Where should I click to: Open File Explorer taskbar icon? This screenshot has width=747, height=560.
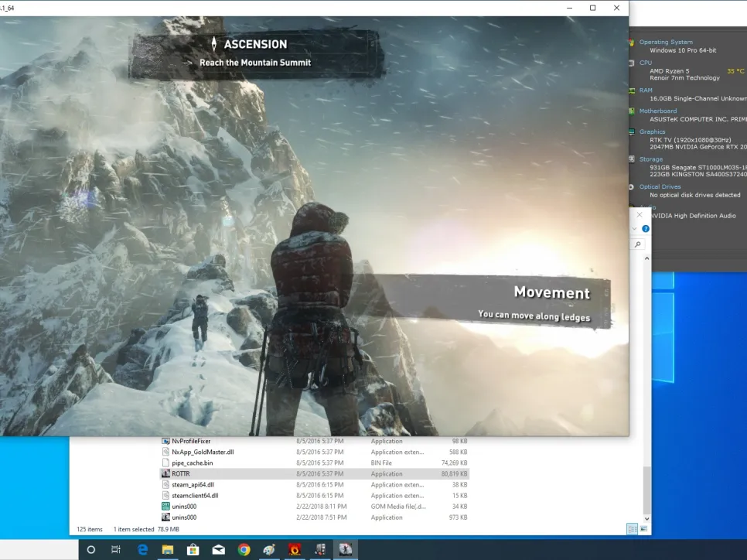167,549
